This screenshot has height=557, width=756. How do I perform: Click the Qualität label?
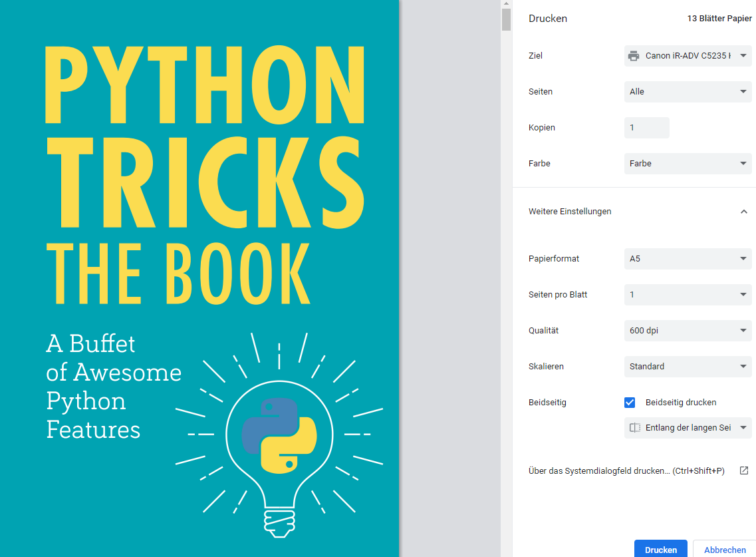(543, 331)
